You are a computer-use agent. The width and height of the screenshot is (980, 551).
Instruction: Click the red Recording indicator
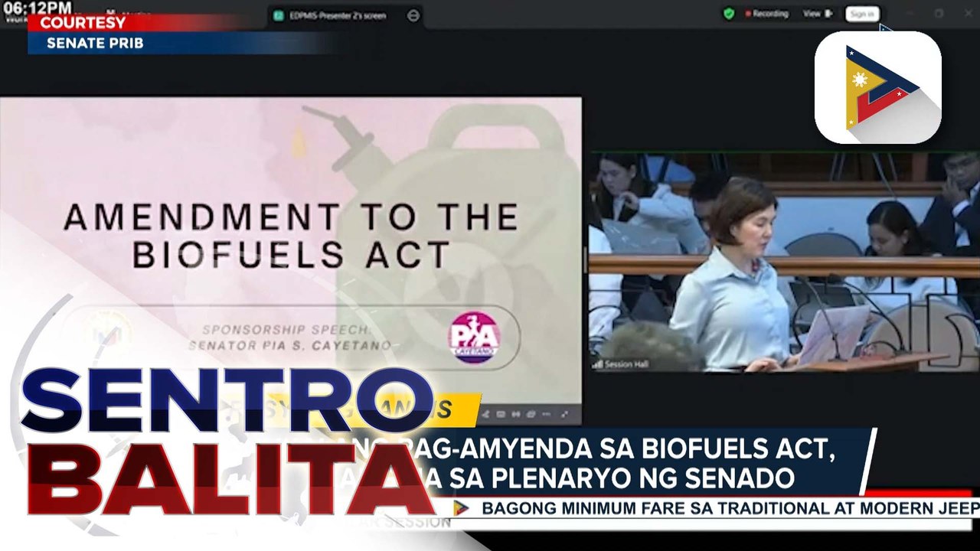pyautogui.click(x=767, y=14)
